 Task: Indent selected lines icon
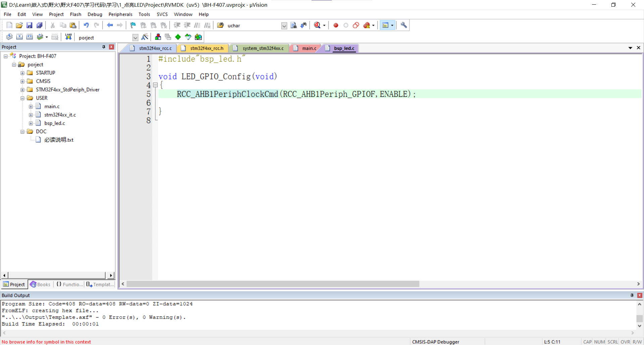click(x=177, y=25)
